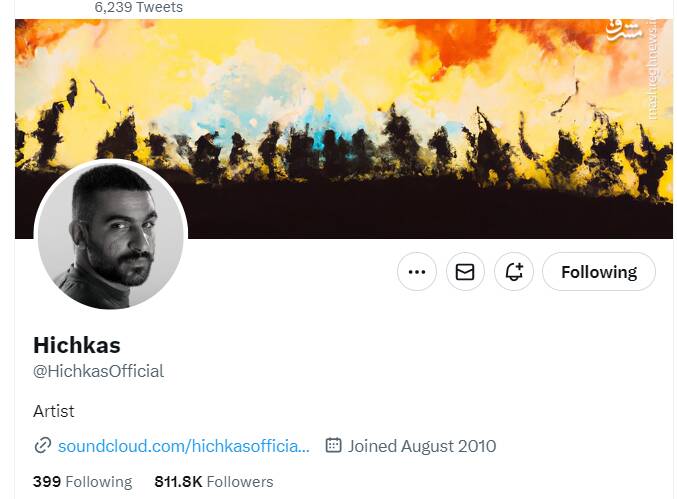The image size is (677, 499).
Task: Click the Mashregh logo watermark
Action: click(620, 30)
